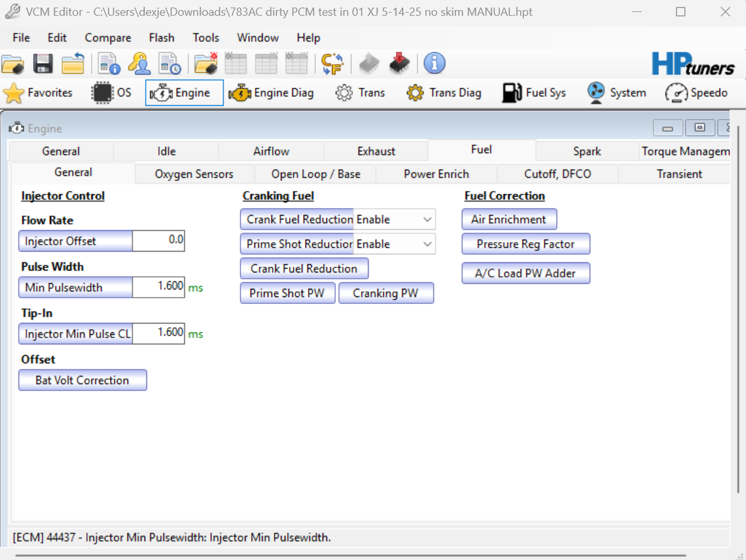Click the key and user license icon
Image resolution: width=746 pixels, height=560 pixels.
(x=139, y=64)
